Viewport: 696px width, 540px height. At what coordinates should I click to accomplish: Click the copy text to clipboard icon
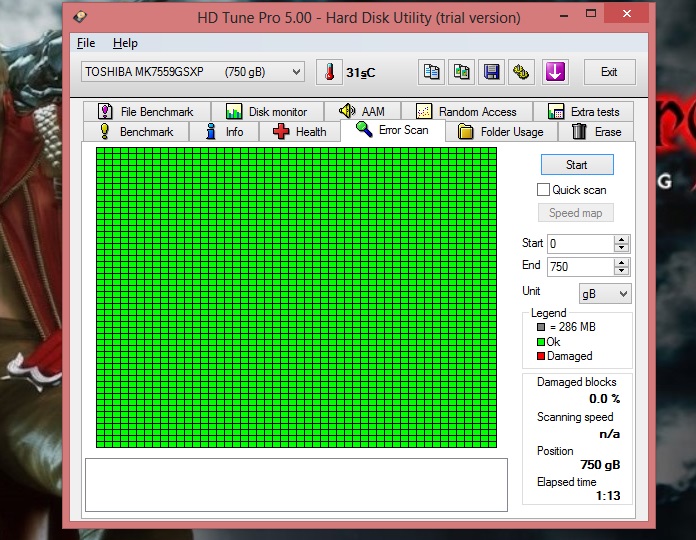[432, 72]
